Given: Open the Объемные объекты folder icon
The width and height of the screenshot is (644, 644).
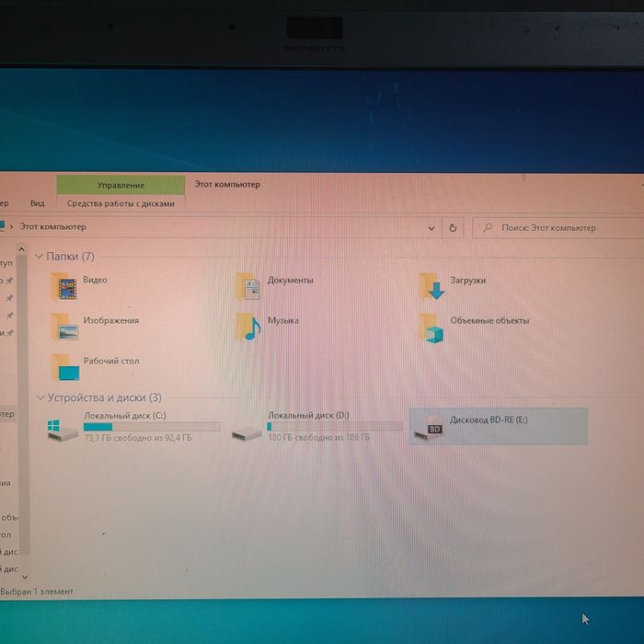Looking at the screenshot, I should tap(431, 328).
